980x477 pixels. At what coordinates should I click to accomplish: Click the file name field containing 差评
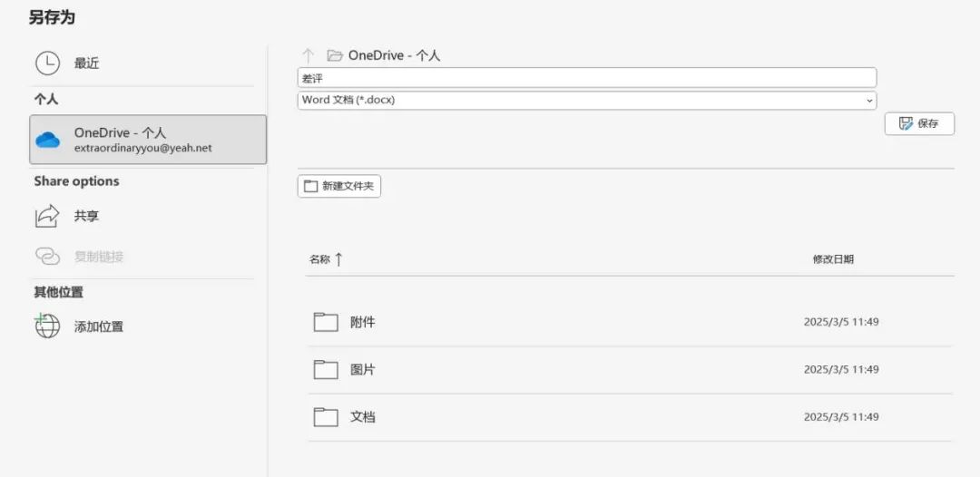coord(586,78)
